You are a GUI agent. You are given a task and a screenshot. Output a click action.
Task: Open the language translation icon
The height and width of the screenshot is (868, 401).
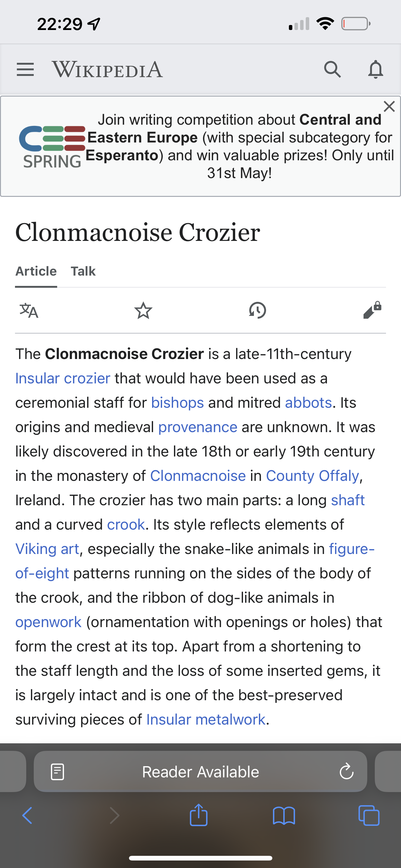[29, 310]
